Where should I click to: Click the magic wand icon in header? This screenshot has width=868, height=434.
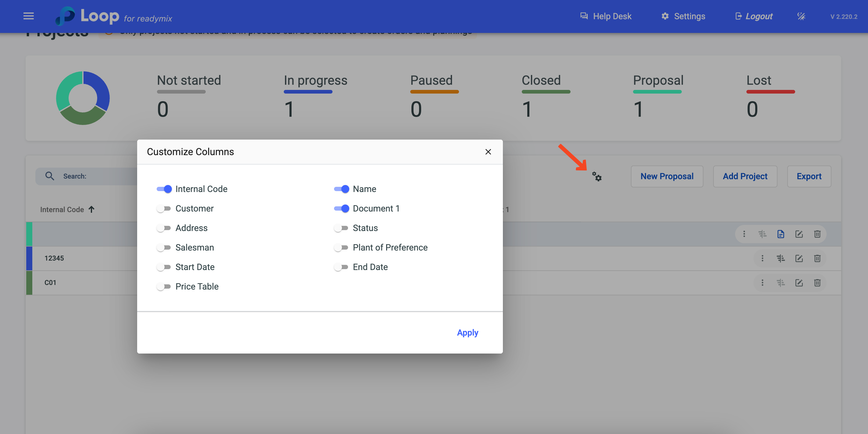(x=801, y=16)
